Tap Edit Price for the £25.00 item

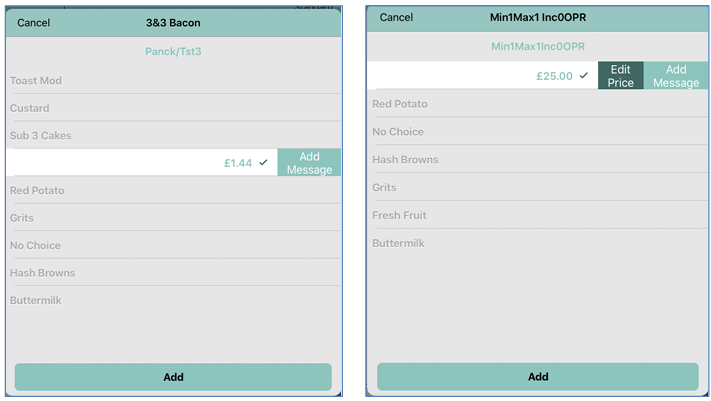[x=620, y=76]
